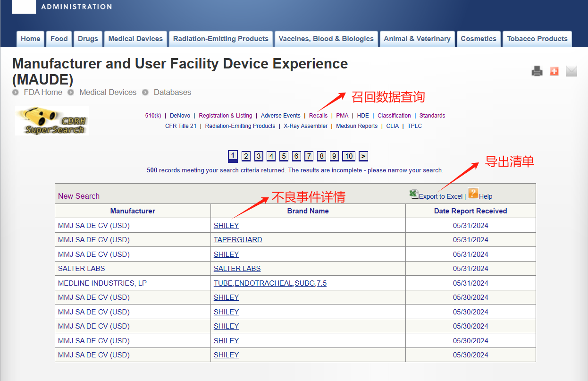Open the Recalls database link
This screenshot has width=588, height=381.
319,116
